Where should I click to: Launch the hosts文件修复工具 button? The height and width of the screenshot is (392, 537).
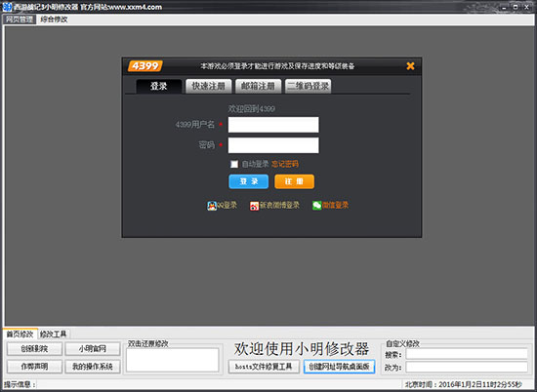pos(264,367)
